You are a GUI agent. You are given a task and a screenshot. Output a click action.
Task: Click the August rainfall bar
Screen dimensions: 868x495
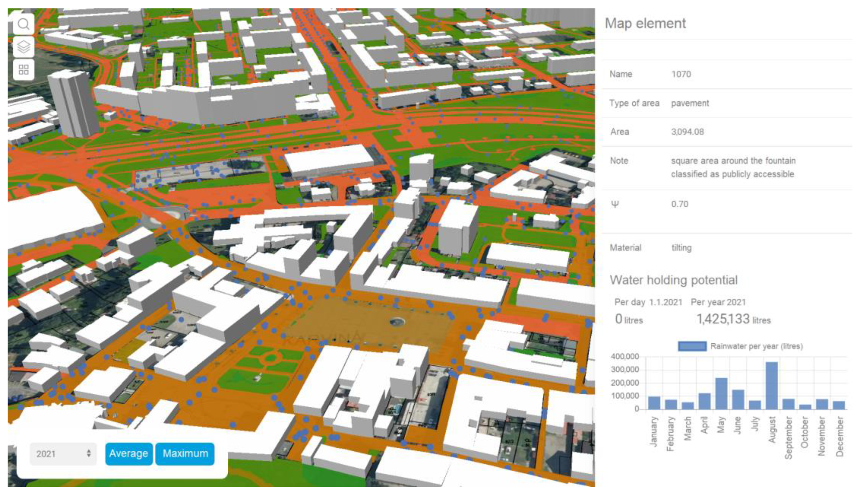pos(772,386)
